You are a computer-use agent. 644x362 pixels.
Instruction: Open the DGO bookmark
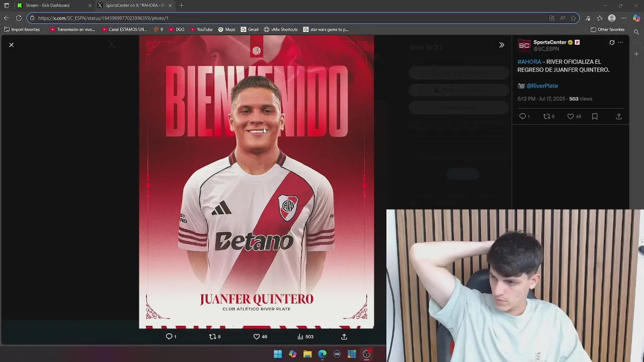pos(177,30)
